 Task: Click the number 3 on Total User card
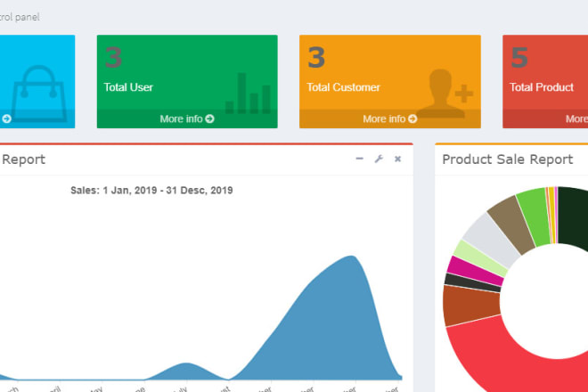113,57
